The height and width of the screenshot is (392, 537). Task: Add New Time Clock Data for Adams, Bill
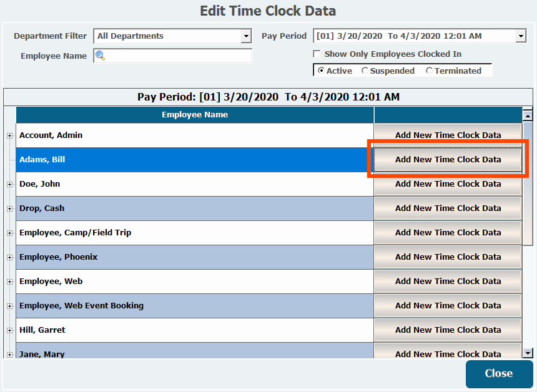click(448, 160)
